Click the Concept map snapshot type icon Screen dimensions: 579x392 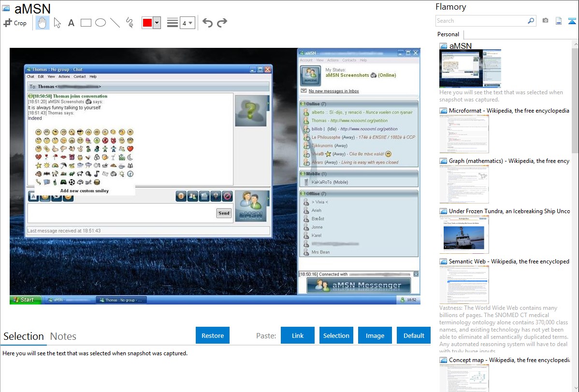[x=443, y=360]
